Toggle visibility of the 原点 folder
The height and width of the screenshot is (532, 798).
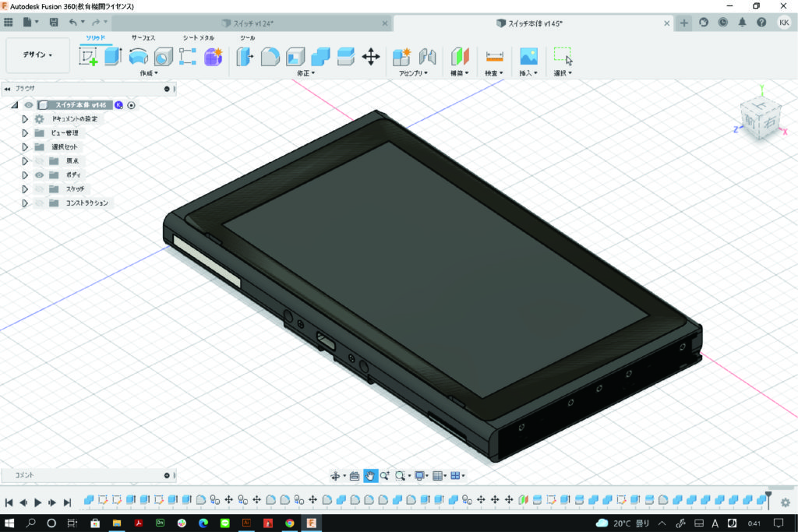(39, 161)
